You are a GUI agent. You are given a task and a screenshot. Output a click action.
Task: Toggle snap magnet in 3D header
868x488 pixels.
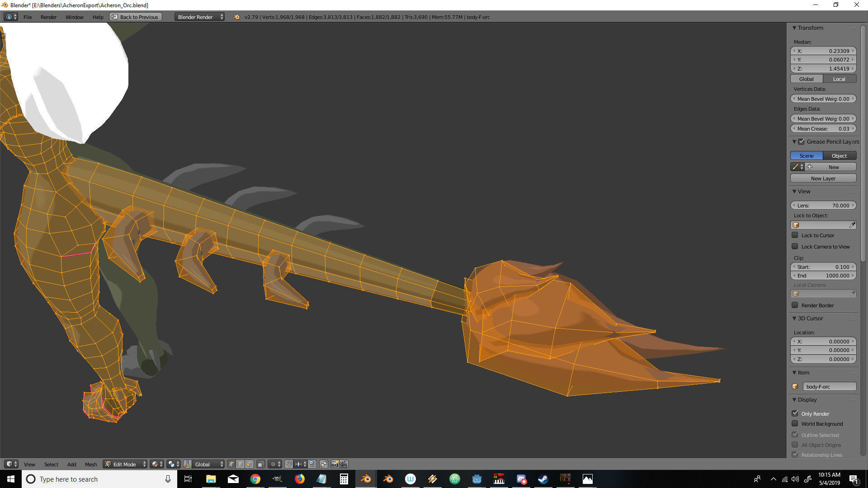pos(289,464)
